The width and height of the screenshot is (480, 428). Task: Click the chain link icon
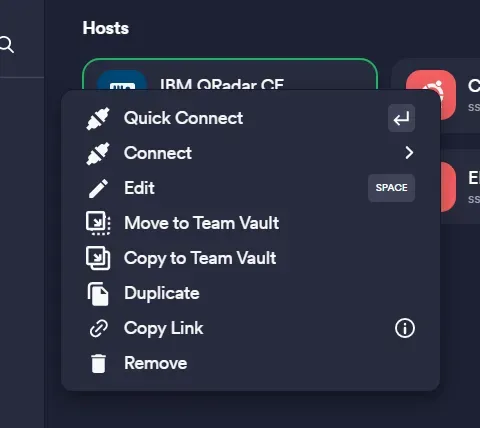pos(99,329)
